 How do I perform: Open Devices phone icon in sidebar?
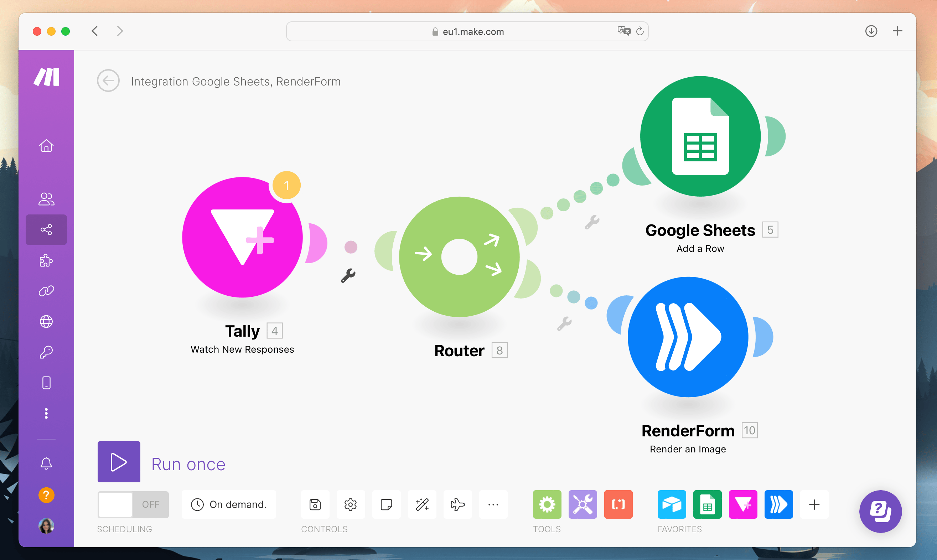point(46,383)
